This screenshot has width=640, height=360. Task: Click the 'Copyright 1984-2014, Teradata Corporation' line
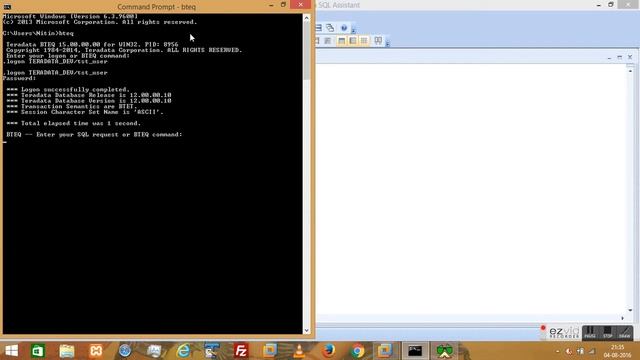coord(124,50)
